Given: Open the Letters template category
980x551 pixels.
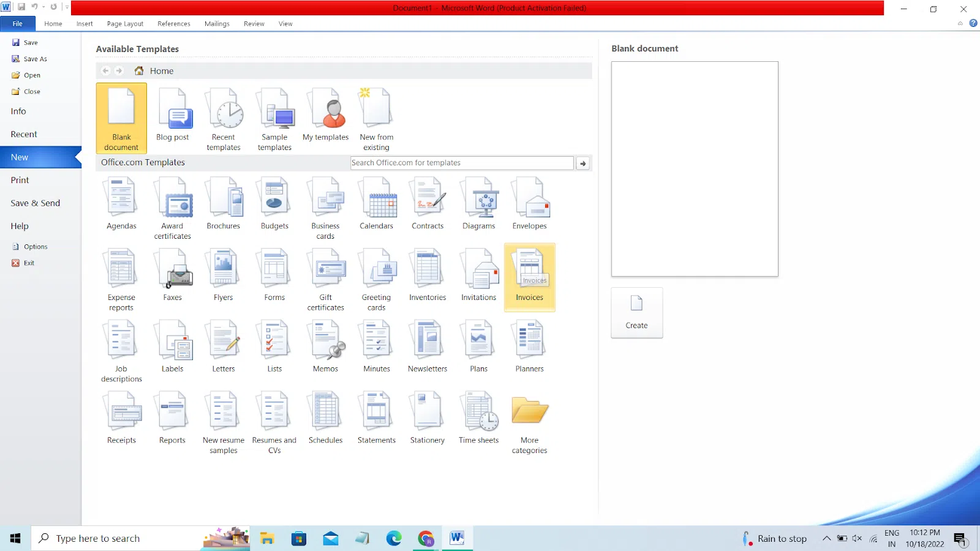Looking at the screenshot, I should tap(224, 347).
